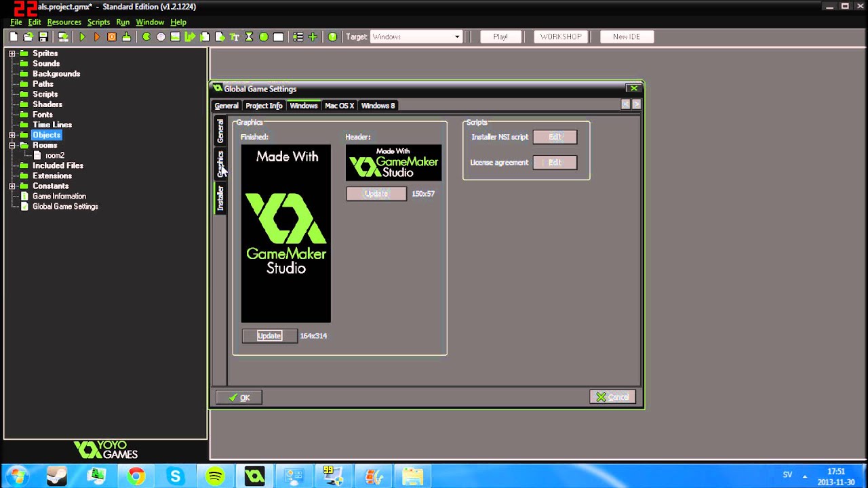This screenshot has height=488, width=868.
Task: Select the Run in debug mode icon
Action: tap(96, 37)
